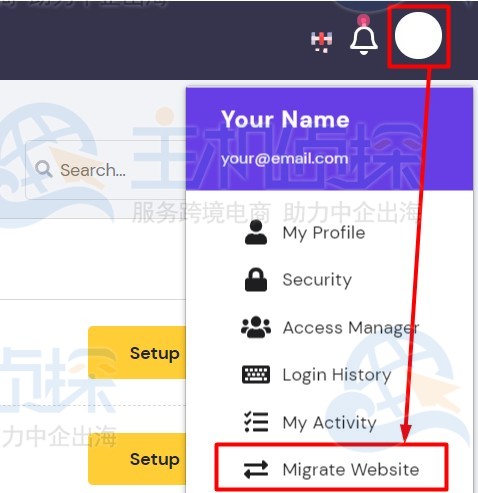Open the Security menu entry
Viewport: 478px width, 493px height.
[x=317, y=279]
